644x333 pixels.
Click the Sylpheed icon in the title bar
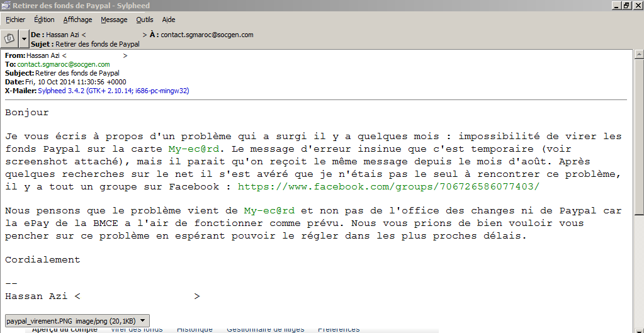[6, 5]
